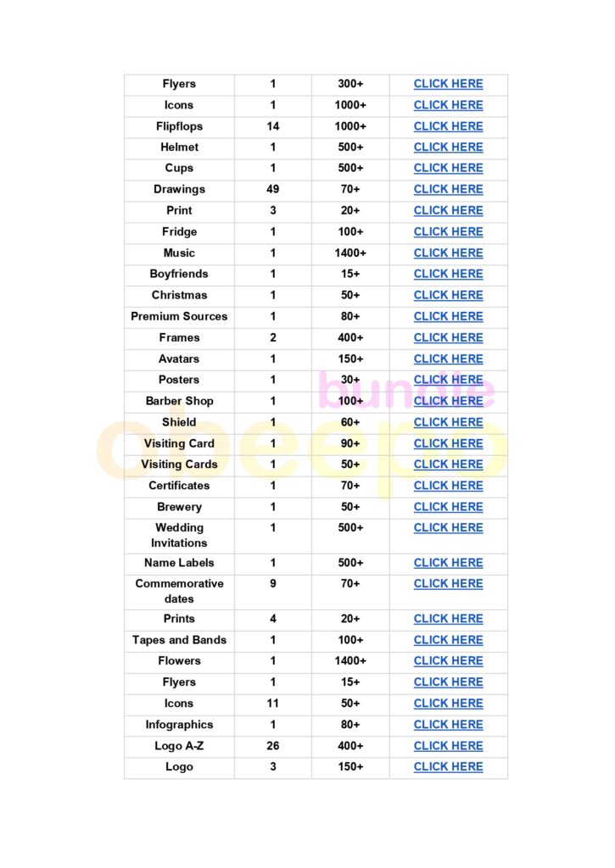
Task: Open the Fridge row's CLICK HERE link
Action: click(x=448, y=232)
